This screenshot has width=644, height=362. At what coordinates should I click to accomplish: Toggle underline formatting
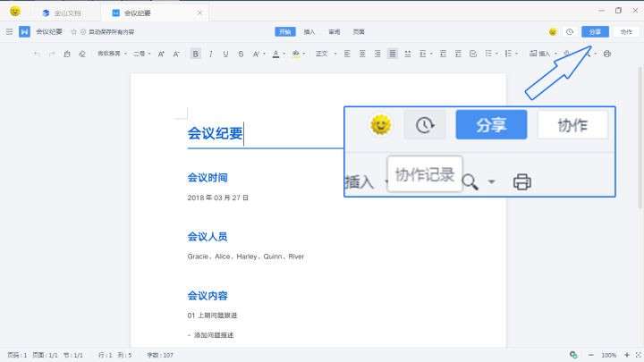point(225,54)
